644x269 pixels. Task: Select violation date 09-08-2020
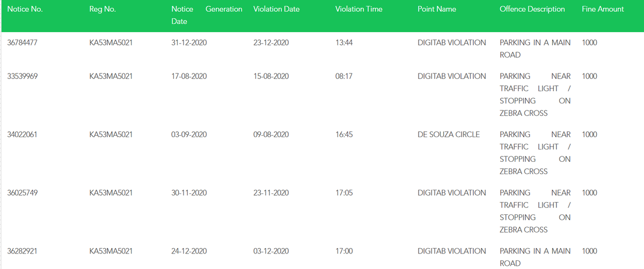pos(271,134)
